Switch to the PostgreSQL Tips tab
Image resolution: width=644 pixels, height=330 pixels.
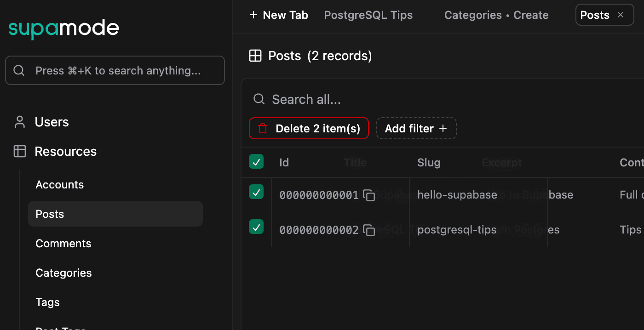coord(368,15)
